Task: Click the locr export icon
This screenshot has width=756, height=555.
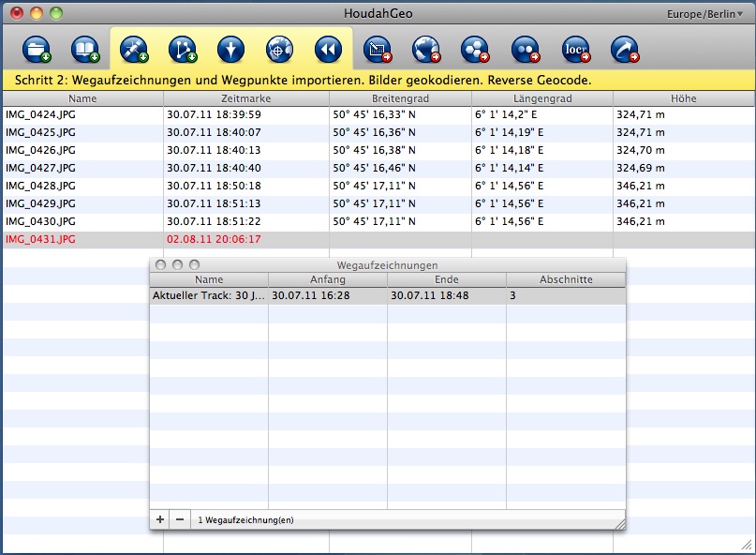Action: click(576, 50)
